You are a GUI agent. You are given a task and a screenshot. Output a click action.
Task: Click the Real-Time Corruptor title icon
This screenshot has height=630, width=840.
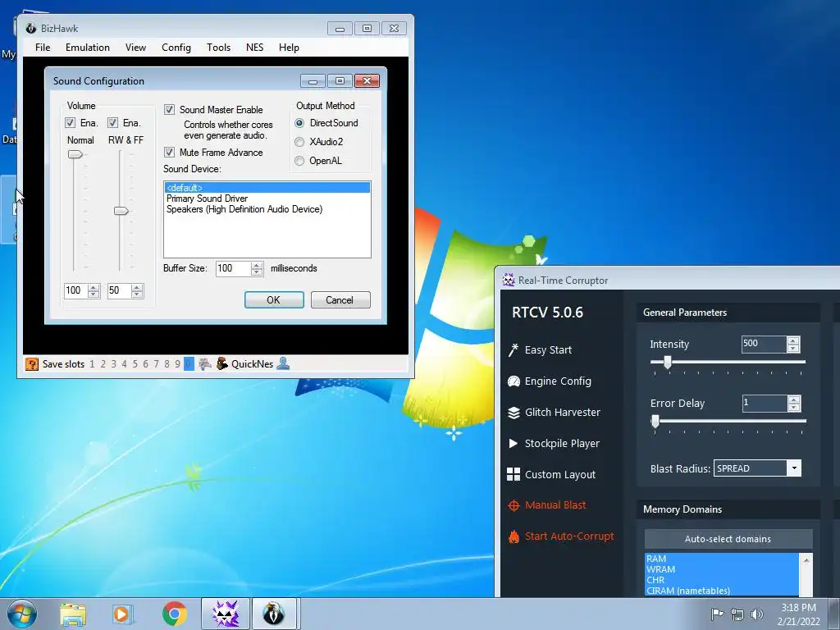(x=509, y=280)
